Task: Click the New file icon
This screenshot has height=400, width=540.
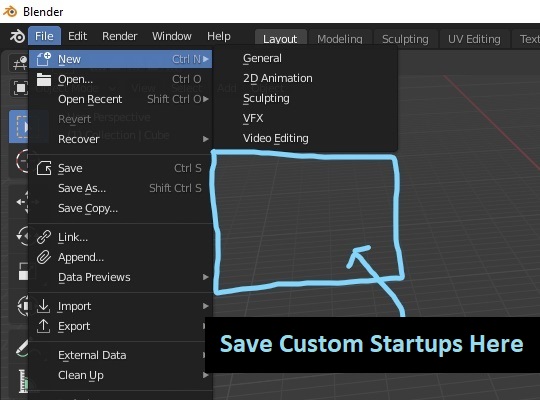Action: pyautogui.click(x=44, y=59)
